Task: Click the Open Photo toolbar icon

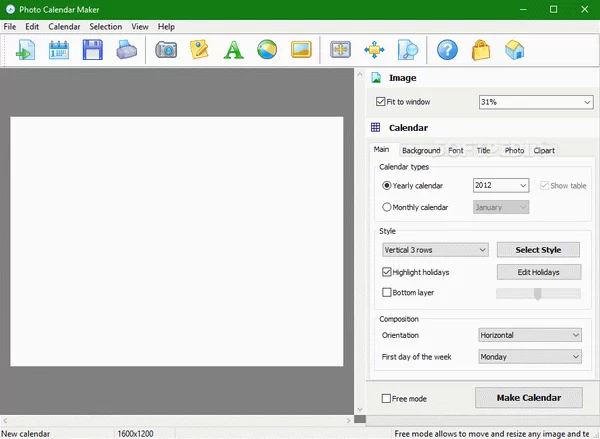Action: tap(25, 50)
